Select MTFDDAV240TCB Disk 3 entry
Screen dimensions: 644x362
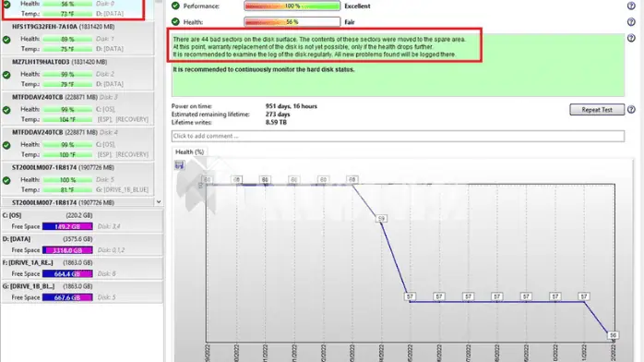78,108
